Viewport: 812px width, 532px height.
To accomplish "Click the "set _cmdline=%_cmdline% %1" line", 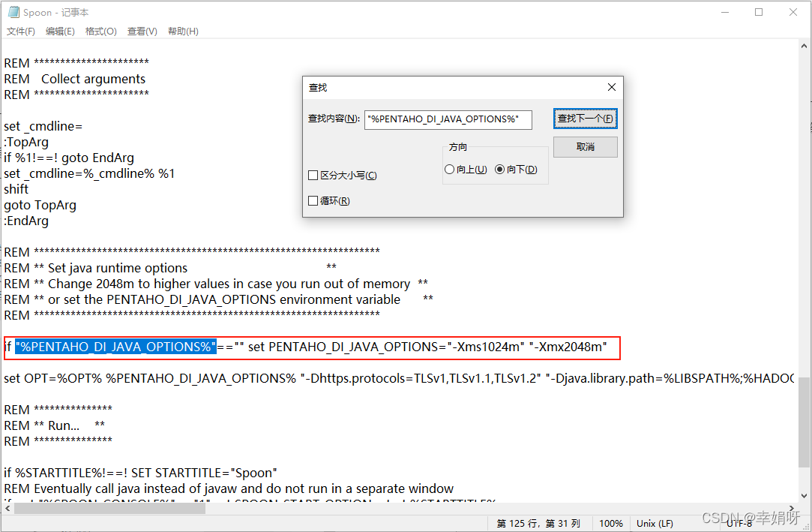I will pos(89,173).
